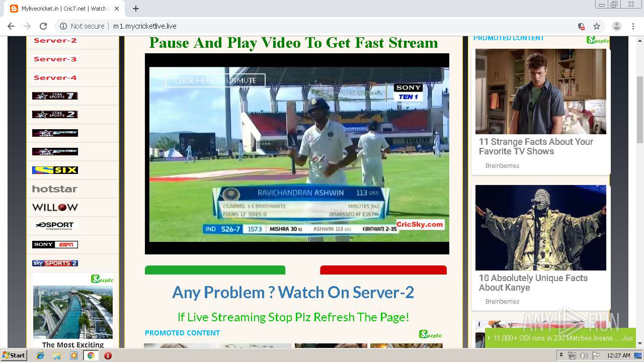Click the scrollbar down arrow
The height and width of the screenshot is (362, 644).
(640, 343)
